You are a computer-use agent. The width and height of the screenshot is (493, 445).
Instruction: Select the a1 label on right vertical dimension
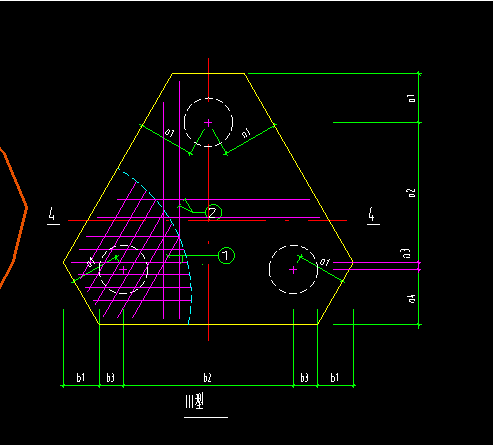(x=412, y=98)
